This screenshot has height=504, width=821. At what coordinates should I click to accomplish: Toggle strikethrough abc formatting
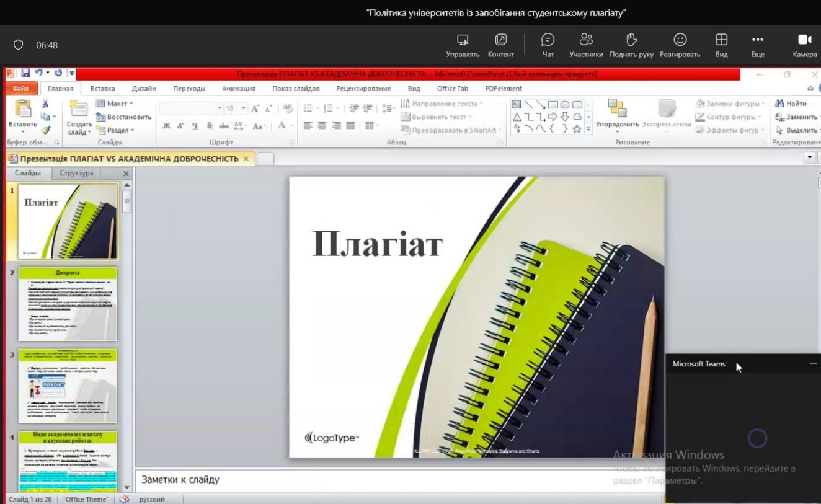(224, 126)
